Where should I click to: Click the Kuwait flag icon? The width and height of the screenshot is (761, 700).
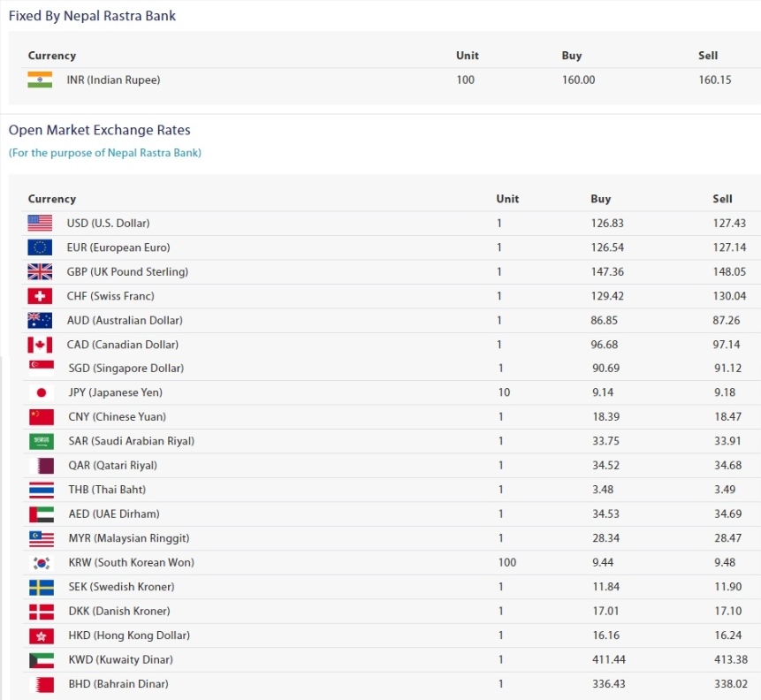pyautogui.click(x=42, y=659)
